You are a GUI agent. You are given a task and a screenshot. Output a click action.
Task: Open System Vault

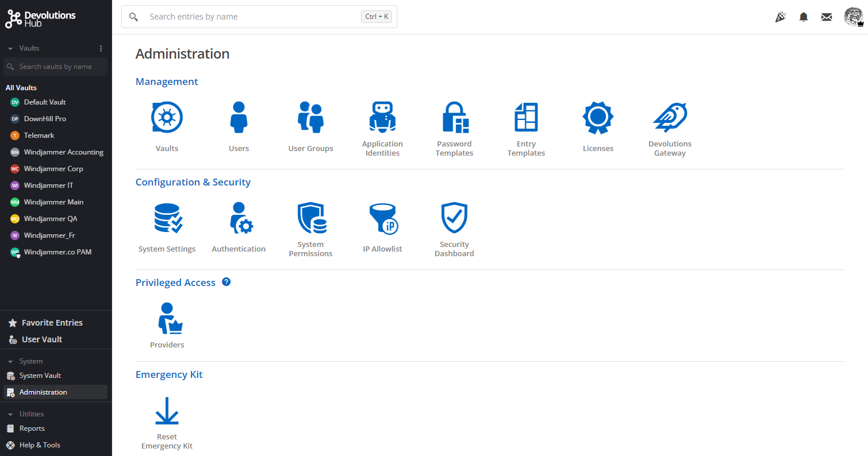coord(55,376)
